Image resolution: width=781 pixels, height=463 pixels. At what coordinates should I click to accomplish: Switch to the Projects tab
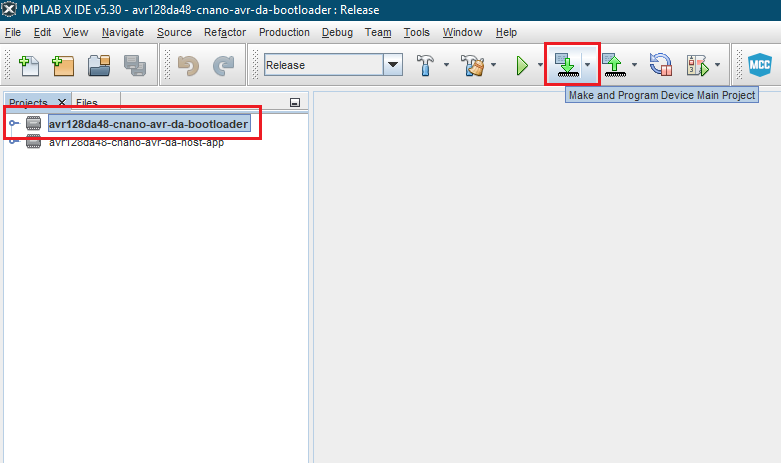tap(28, 103)
